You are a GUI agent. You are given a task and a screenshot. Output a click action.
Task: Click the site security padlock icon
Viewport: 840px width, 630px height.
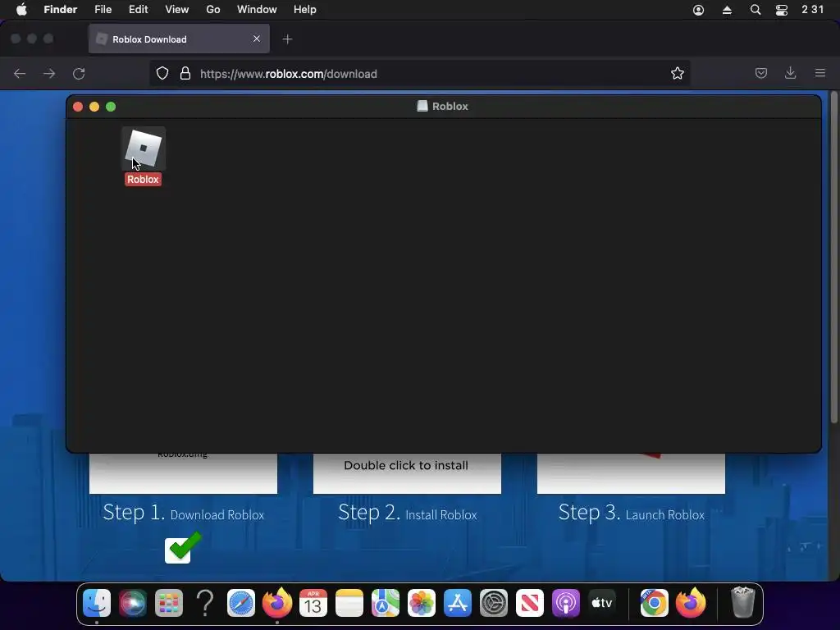pos(185,73)
